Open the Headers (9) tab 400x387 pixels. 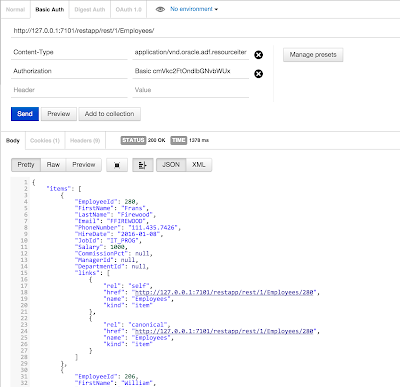pos(85,141)
